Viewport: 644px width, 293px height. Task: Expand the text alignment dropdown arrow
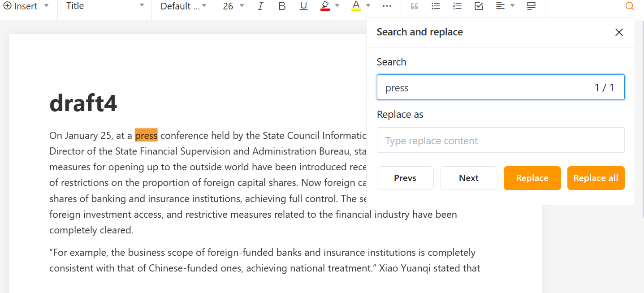click(x=512, y=6)
